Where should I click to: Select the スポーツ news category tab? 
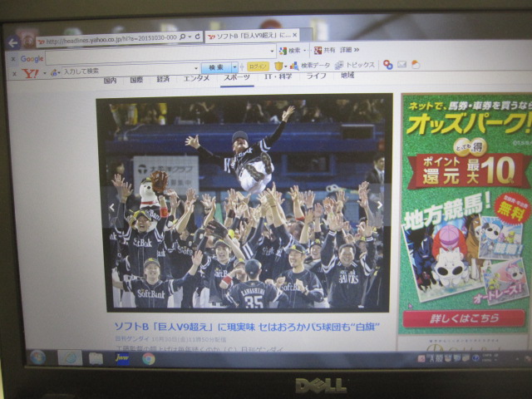[237, 77]
